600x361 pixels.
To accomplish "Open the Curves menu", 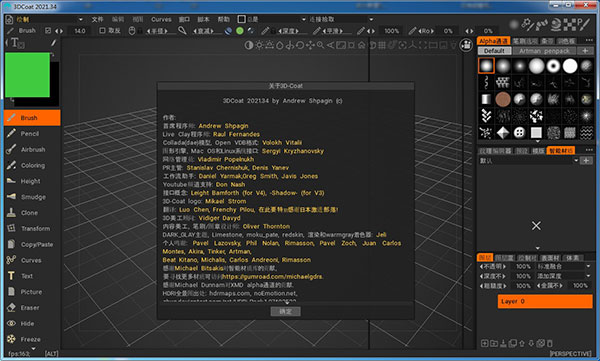I will click(x=161, y=19).
